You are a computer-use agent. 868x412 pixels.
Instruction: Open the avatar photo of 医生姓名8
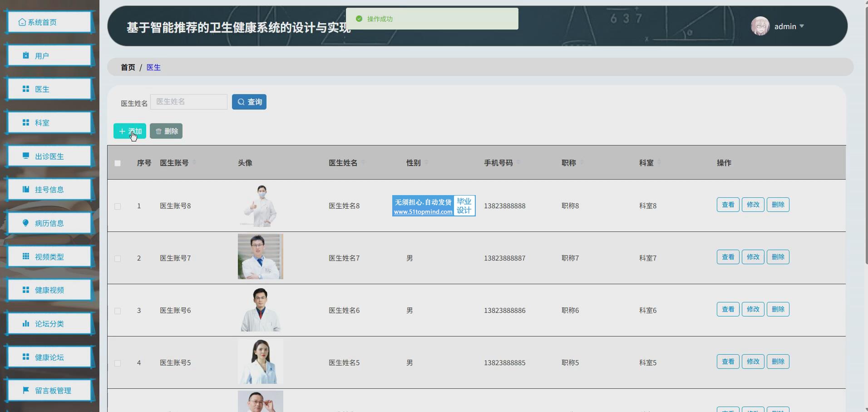pyautogui.click(x=261, y=206)
